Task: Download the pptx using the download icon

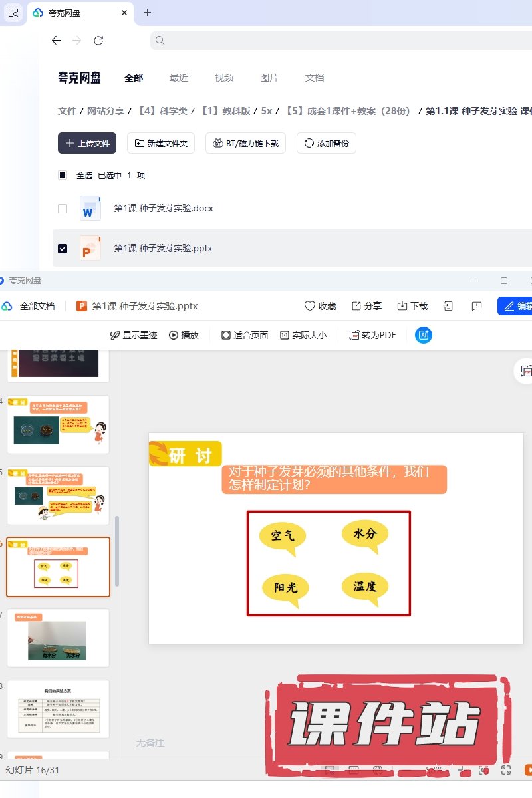Action: [x=402, y=306]
